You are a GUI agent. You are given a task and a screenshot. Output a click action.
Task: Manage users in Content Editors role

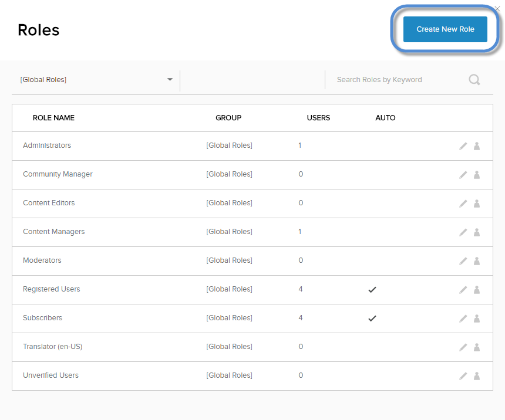477,204
